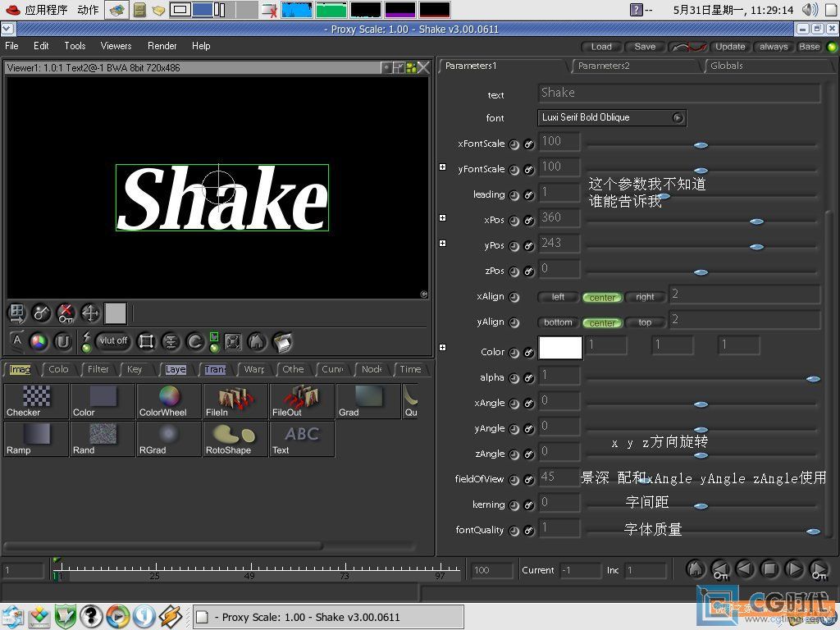Play backward on the timeline
840x630 pixels.
pos(745,569)
